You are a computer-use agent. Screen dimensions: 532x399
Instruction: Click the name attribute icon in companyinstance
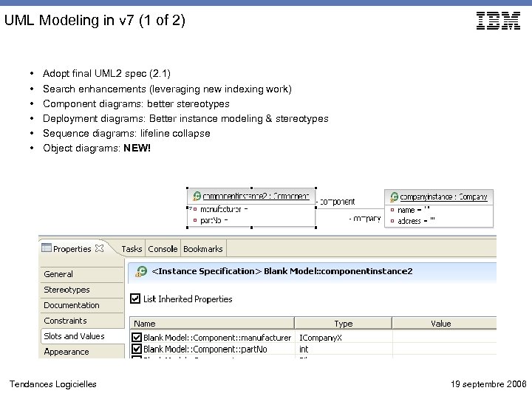[x=392, y=210]
